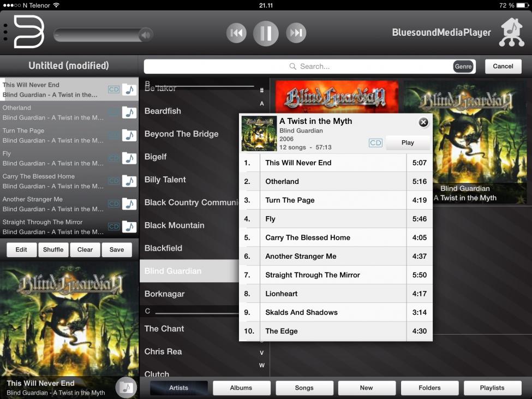532x399 pixels.
Task: Cancel the search
Action: (x=503, y=66)
